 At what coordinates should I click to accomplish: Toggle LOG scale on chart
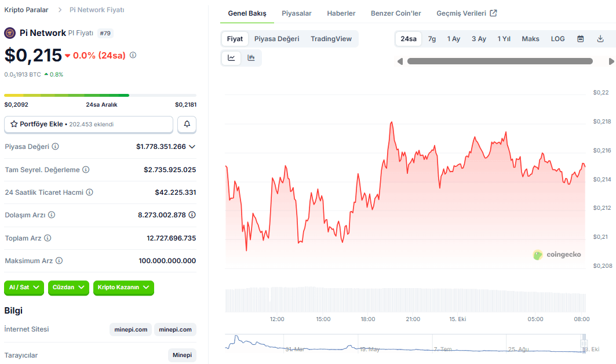[x=557, y=39]
